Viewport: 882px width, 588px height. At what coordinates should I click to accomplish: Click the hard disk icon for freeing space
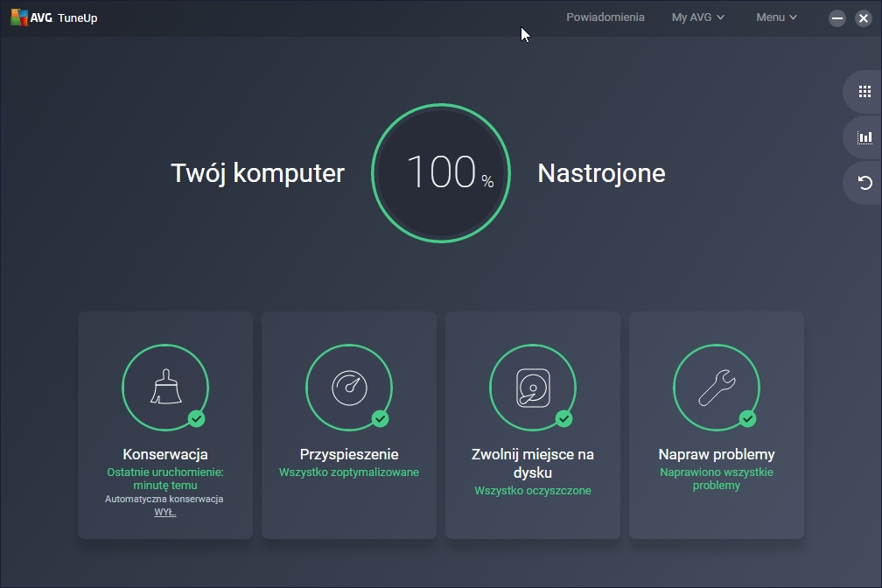point(533,387)
